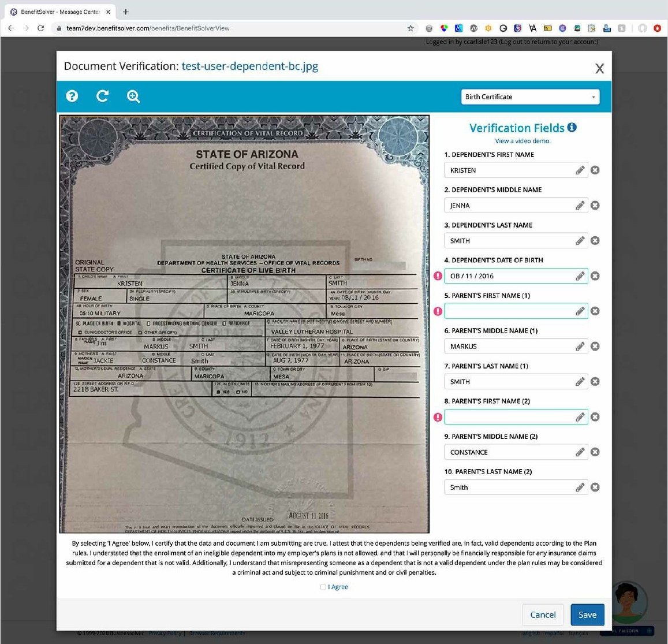Go back with the browser back arrow
Screen dimensions: 668x644
pyautogui.click(x=11, y=28)
